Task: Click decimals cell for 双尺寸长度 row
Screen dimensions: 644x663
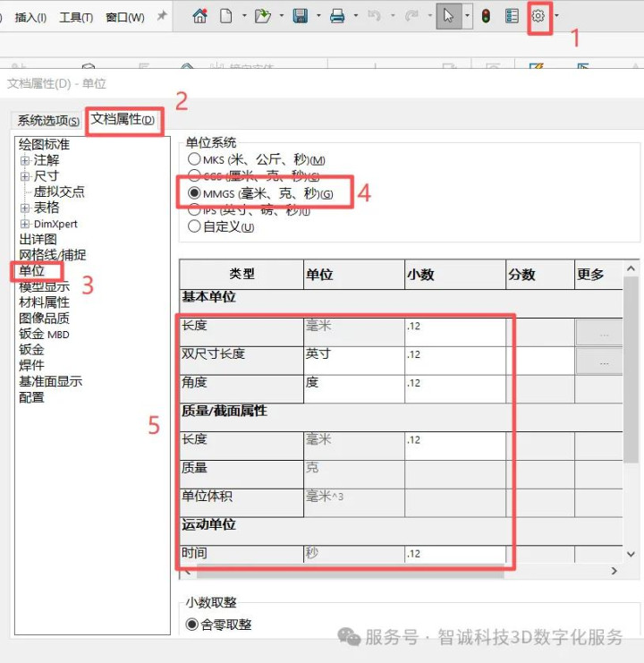Action: 455,361
